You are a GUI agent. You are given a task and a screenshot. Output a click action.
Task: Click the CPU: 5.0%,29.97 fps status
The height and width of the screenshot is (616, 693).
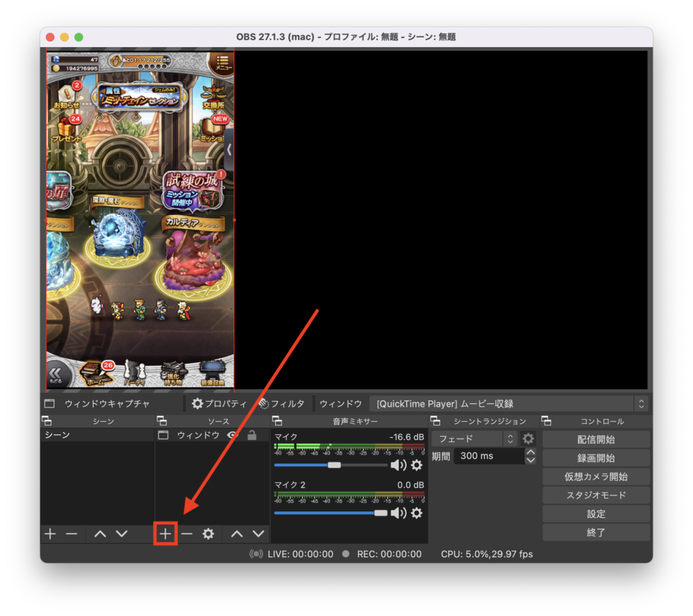click(x=486, y=554)
